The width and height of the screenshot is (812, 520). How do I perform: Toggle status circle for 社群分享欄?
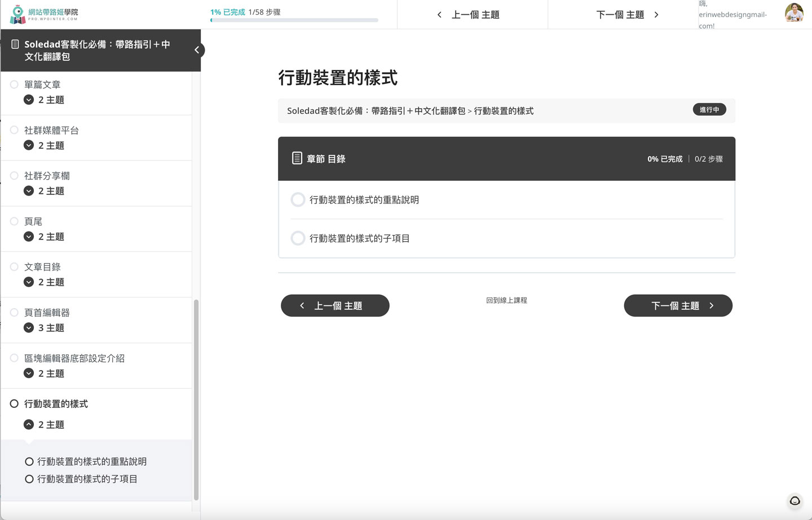(14, 176)
